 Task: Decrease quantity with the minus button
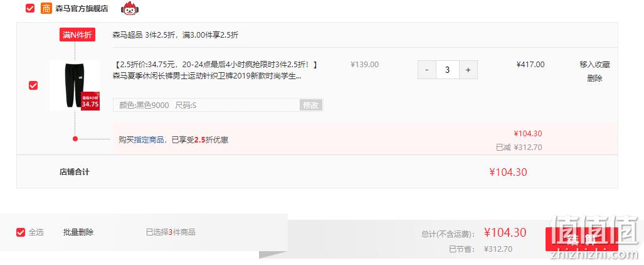click(427, 70)
